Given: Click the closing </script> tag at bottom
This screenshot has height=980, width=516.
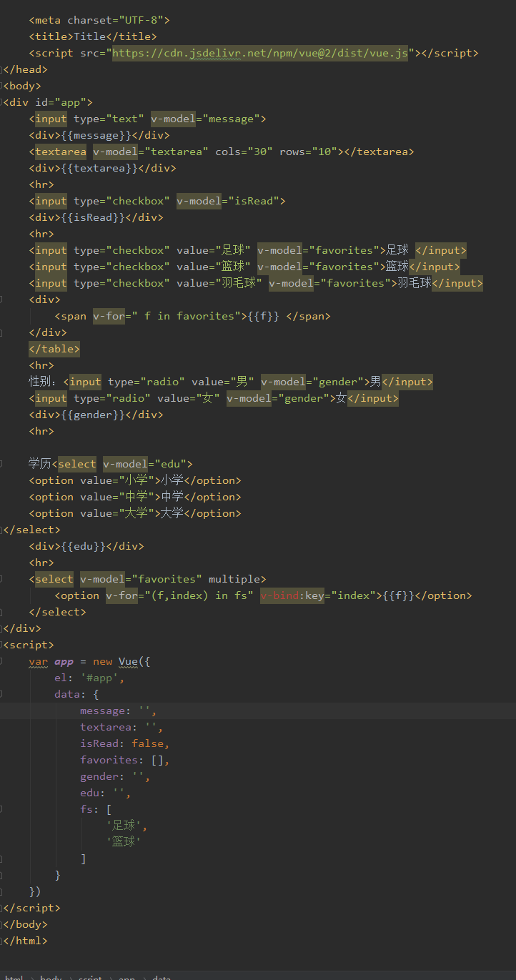Looking at the screenshot, I should [x=31, y=908].
